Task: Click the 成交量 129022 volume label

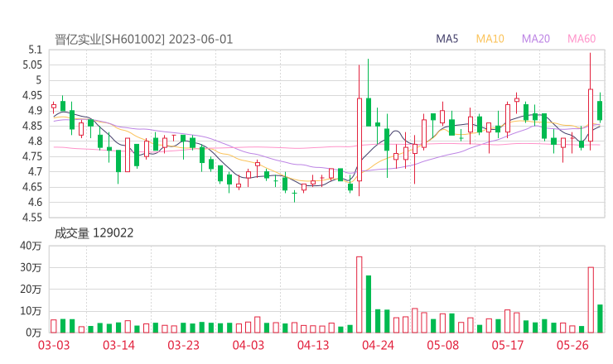Action: click(94, 233)
